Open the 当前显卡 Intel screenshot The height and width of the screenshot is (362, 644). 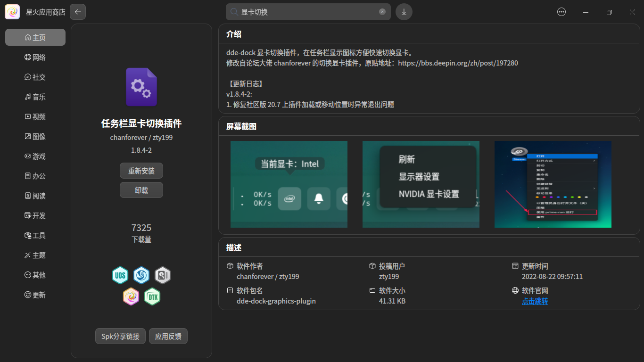tap(289, 184)
